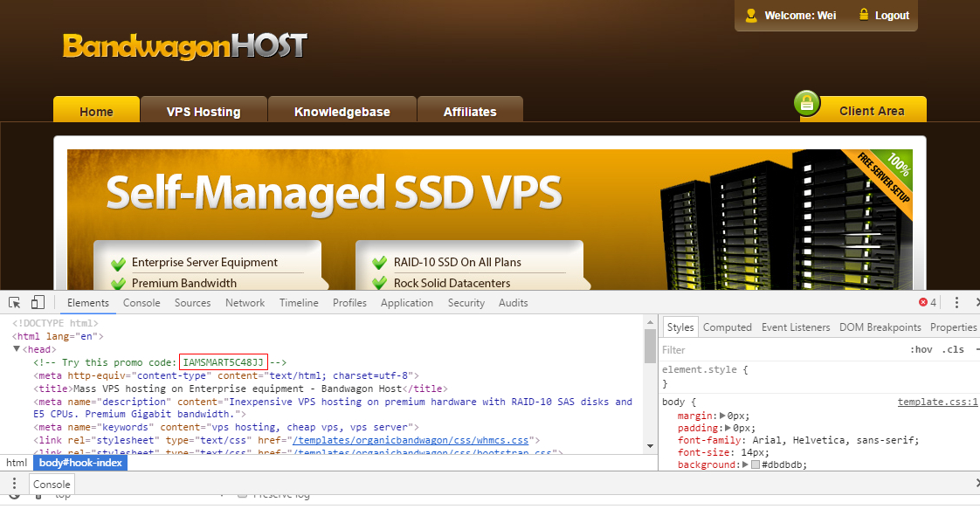Select the Styles sidebar tab
The height and width of the screenshot is (509, 980).
coord(680,327)
